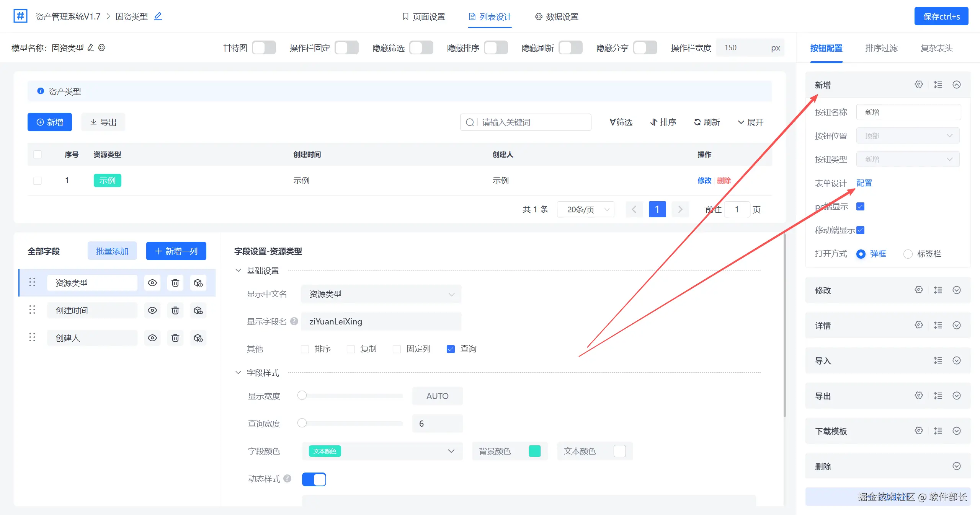Click the gear icon next to model name
980x515 pixels.
tap(102, 48)
